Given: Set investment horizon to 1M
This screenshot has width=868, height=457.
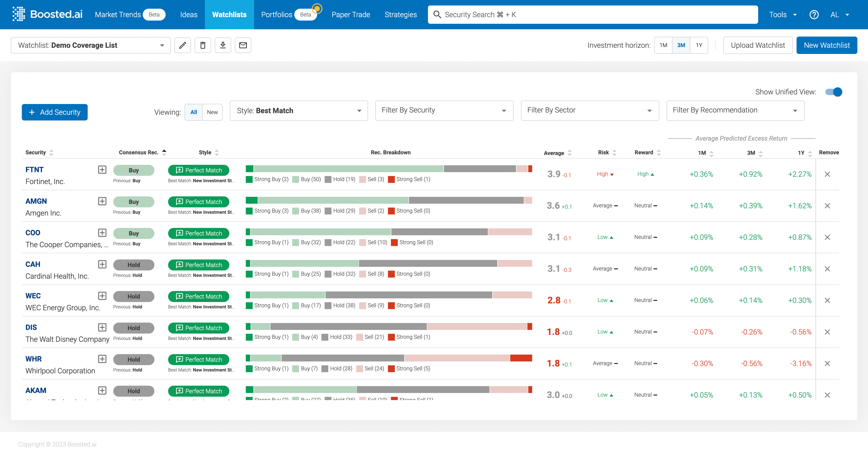Looking at the screenshot, I should [663, 45].
